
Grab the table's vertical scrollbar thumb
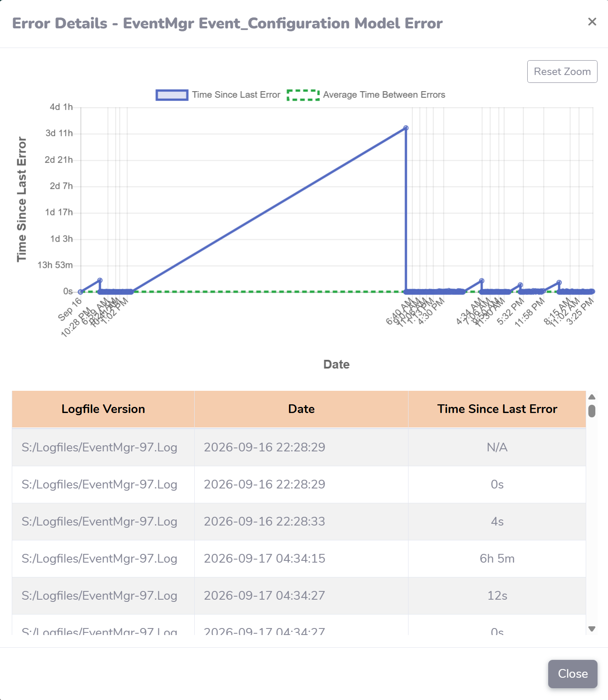(592, 411)
